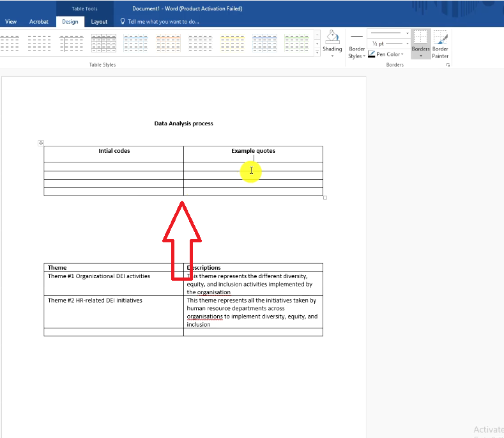This screenshot has height=438, width=504.
Task: Apply the dark blue accent table style
Action: click(x=264, y=43)
